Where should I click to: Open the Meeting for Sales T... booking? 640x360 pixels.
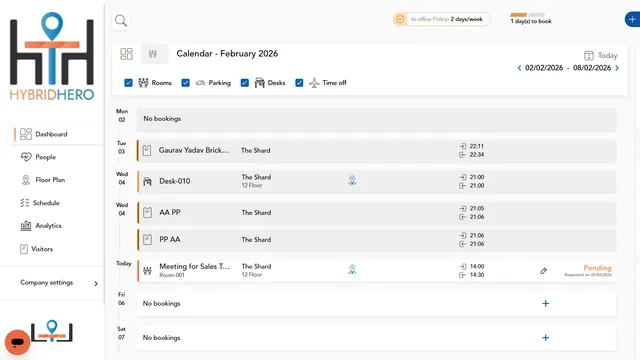376,271
